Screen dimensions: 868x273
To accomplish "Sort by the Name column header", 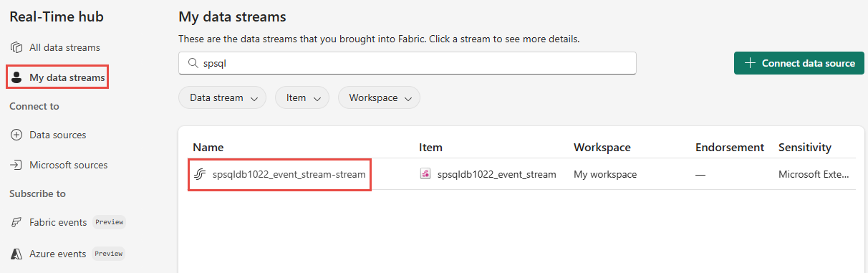I will coord(208,147).
